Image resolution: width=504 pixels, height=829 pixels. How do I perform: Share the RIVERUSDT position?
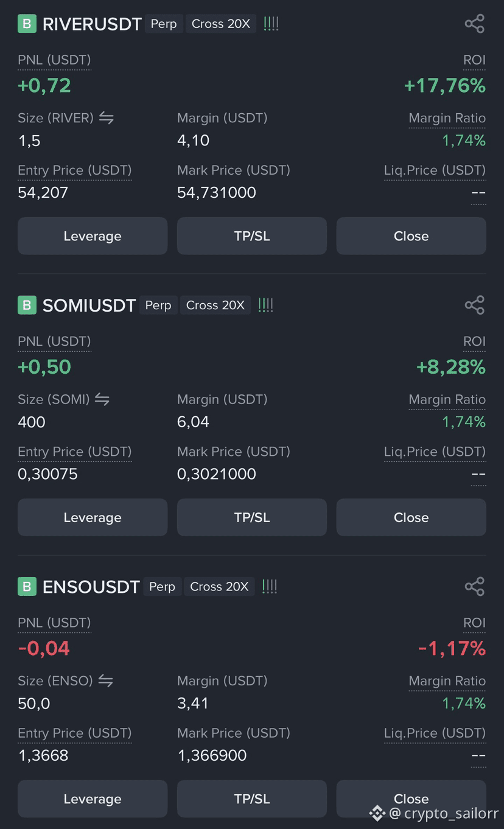point(474,24)
